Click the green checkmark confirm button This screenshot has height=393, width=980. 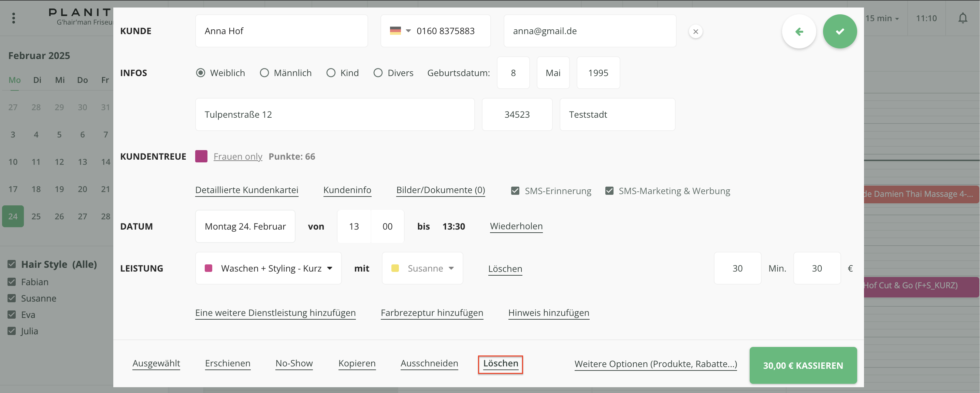pos(839,32)
